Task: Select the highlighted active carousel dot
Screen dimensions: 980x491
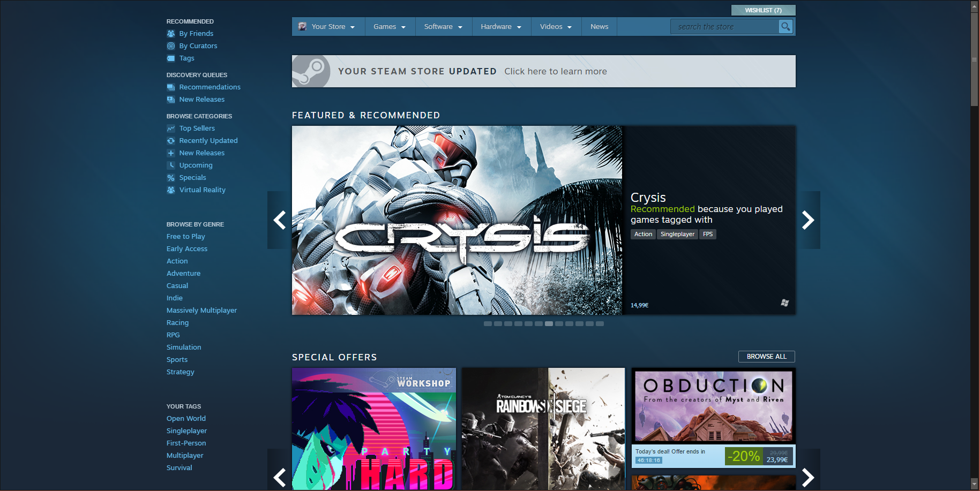Action: click(549, 324)
